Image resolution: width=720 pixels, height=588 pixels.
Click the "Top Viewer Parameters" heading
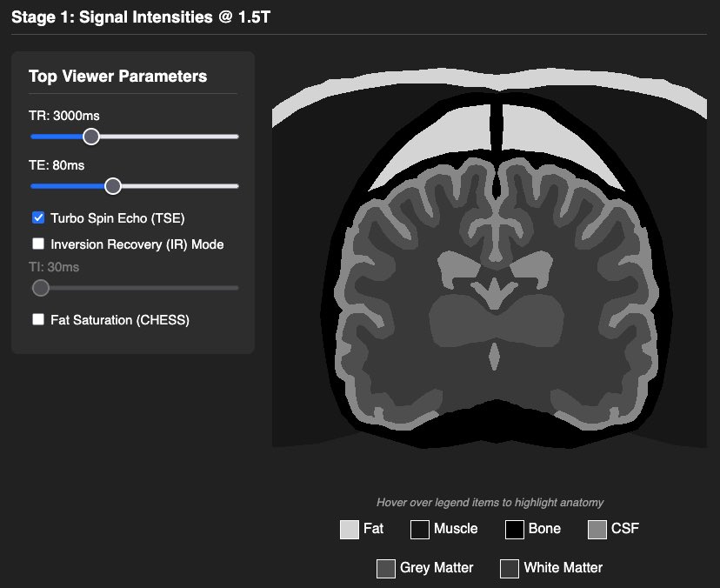point(118,77)
